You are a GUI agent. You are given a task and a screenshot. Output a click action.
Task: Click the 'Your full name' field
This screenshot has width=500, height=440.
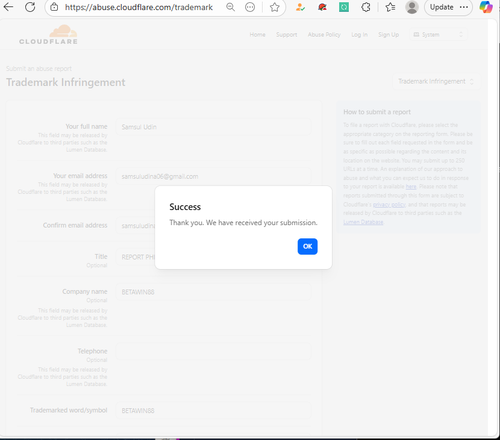point(213,127)
